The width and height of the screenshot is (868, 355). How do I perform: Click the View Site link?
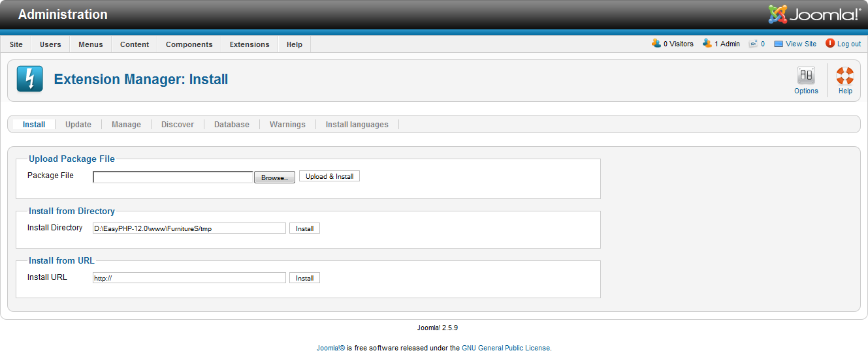801,44
